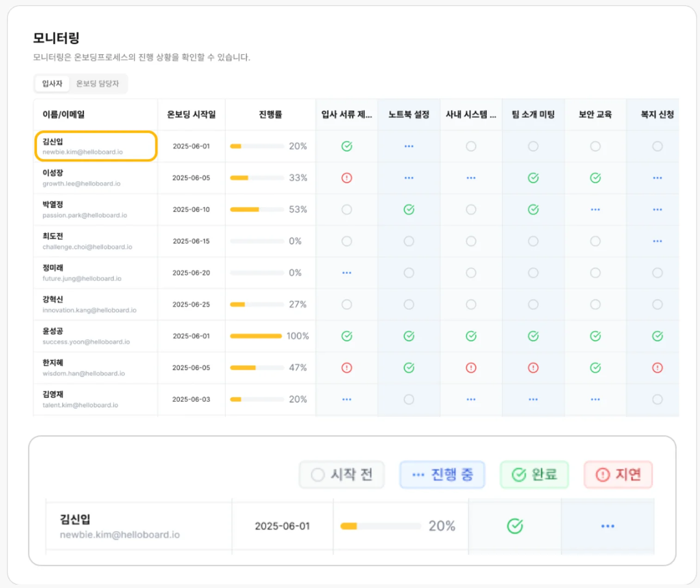Screen dimensions: 700x588
Task: Click 김영재's in-progress 보안 교육 dots icon
Action: [x=595, y=399]
